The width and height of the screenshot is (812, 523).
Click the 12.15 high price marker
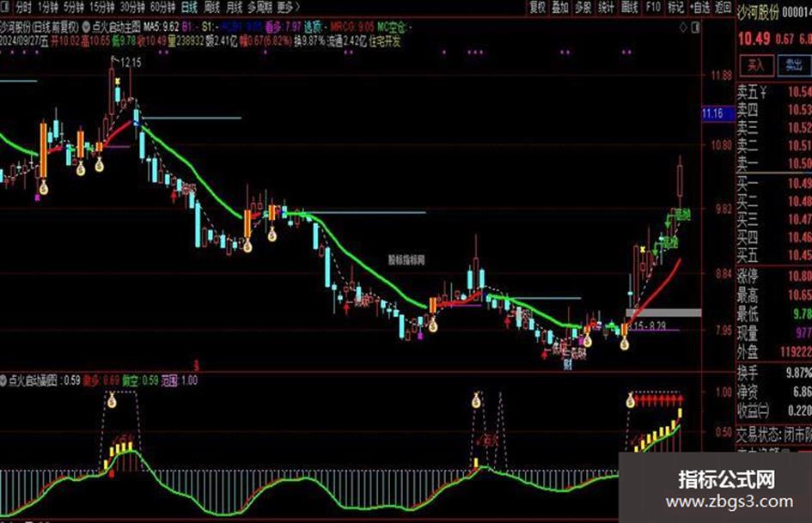tap(131, 63)
